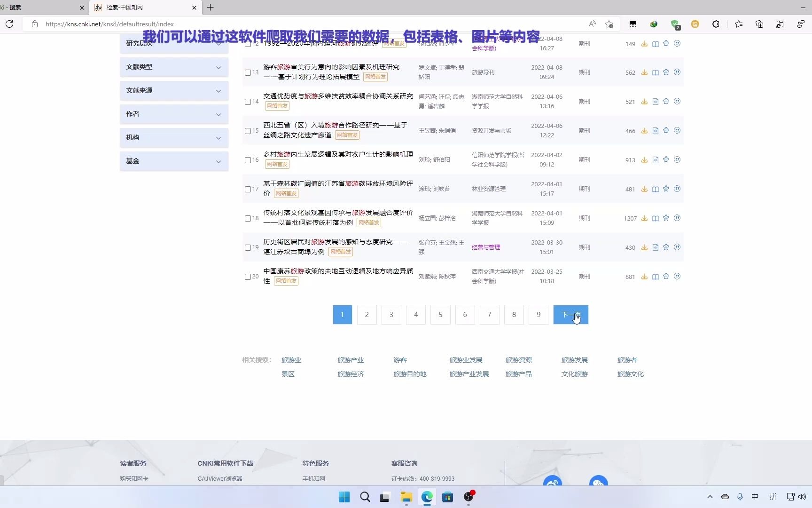Viewport: 812px width, 508px height.
Task: Open online reading for article 13
Action: (656, 72)
